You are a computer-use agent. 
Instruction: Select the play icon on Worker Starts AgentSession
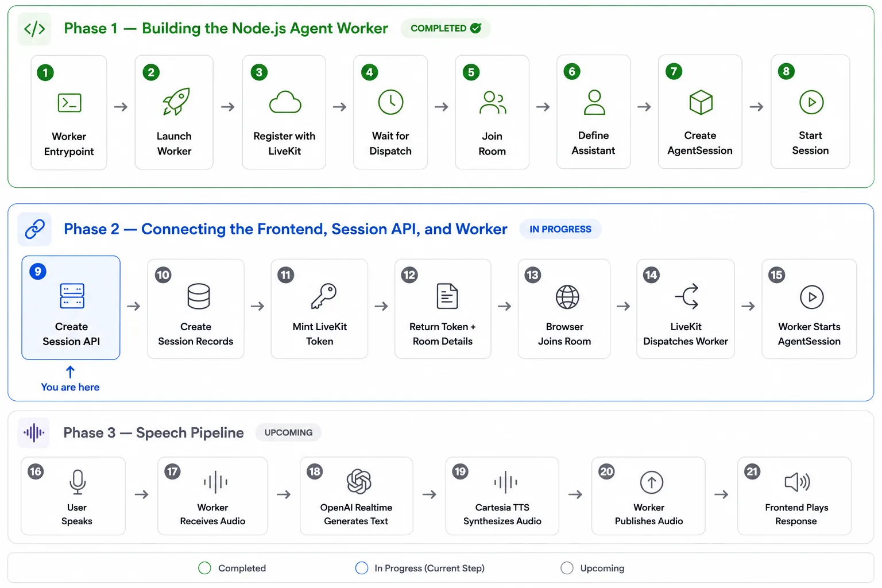tap(812, 297)
